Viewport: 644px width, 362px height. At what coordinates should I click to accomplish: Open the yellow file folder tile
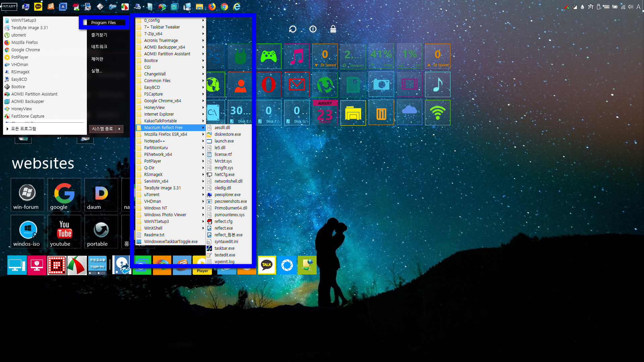pos(353,113)
